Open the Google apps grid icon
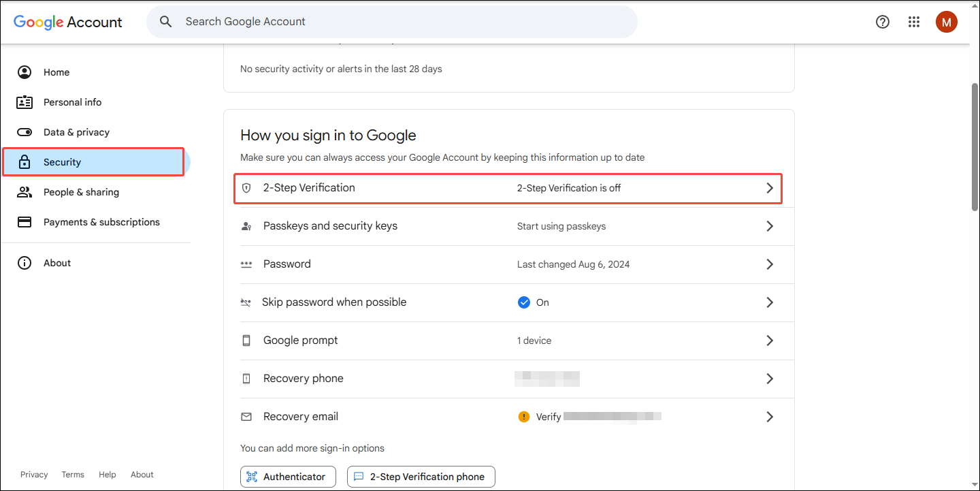Image resolution: width=980 pixels, height=491 pixels. point(914,22)
